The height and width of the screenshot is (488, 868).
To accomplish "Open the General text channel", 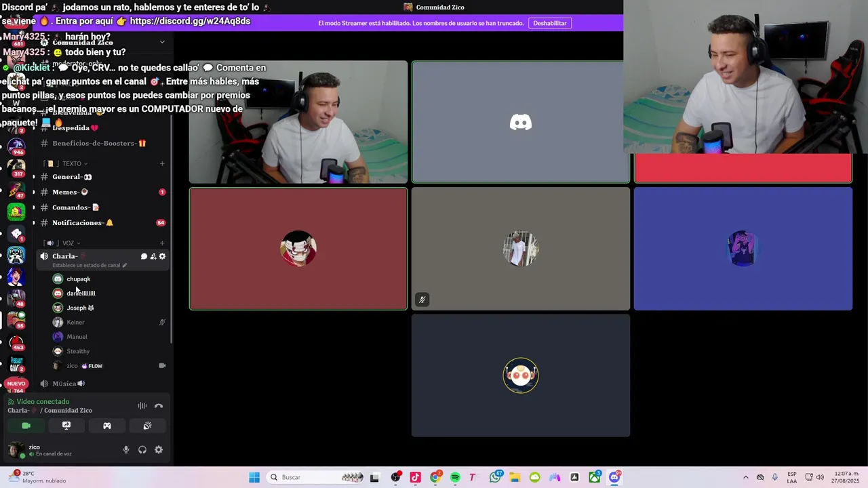I will click(102, 177).
